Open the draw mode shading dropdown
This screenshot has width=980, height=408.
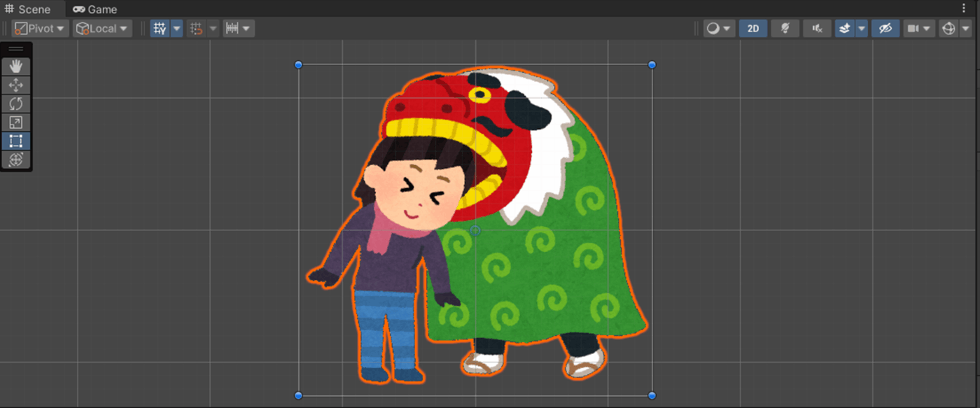[719, 29]
